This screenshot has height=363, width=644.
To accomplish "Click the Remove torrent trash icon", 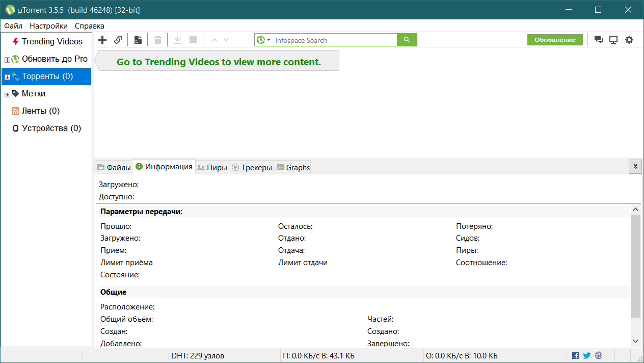I will coord(158,40).
